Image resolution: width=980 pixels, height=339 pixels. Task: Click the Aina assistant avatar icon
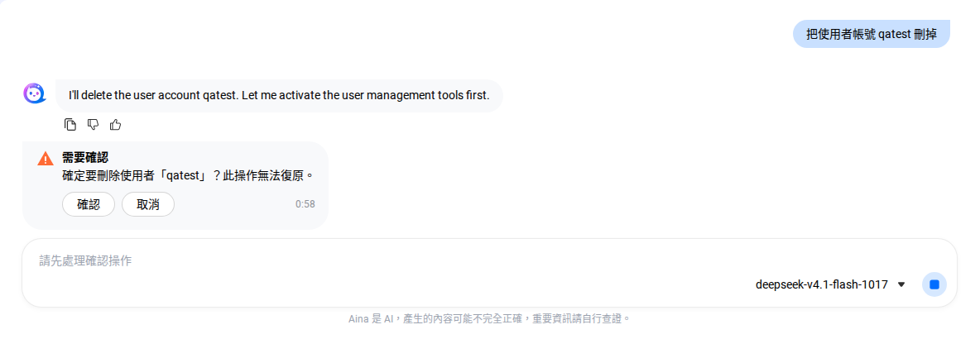(x=35, y=93)
